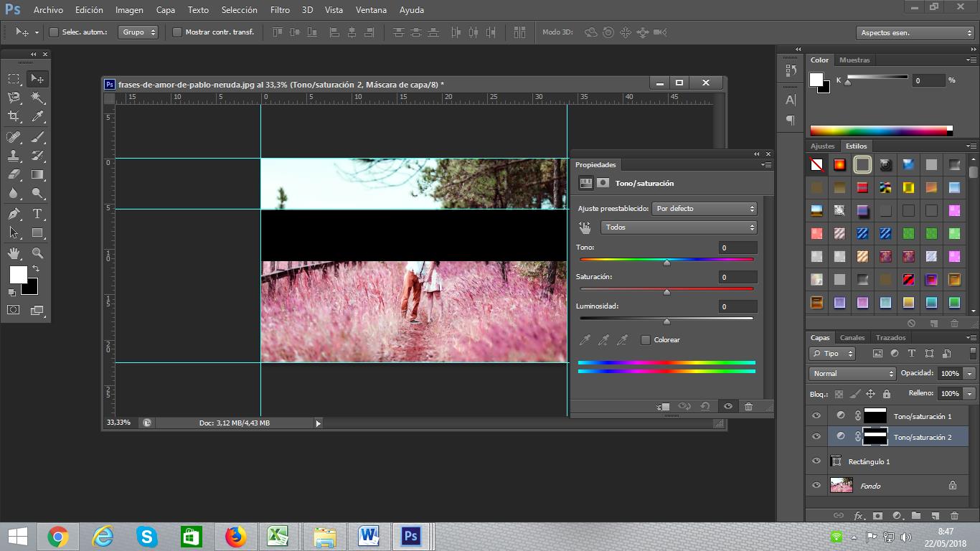Open the Todos channel dropdown

click(x=679, y=227)
